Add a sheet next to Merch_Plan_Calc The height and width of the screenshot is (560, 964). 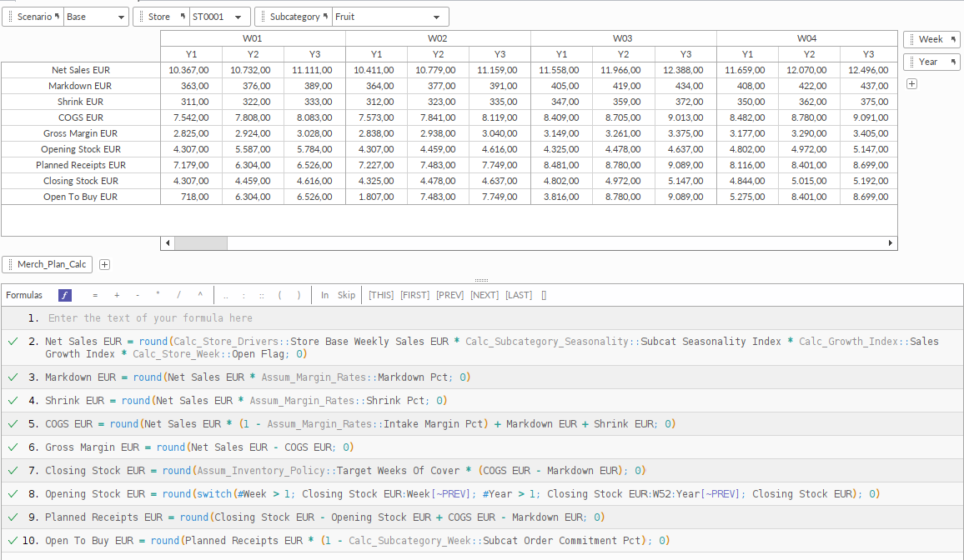(104, 265)
